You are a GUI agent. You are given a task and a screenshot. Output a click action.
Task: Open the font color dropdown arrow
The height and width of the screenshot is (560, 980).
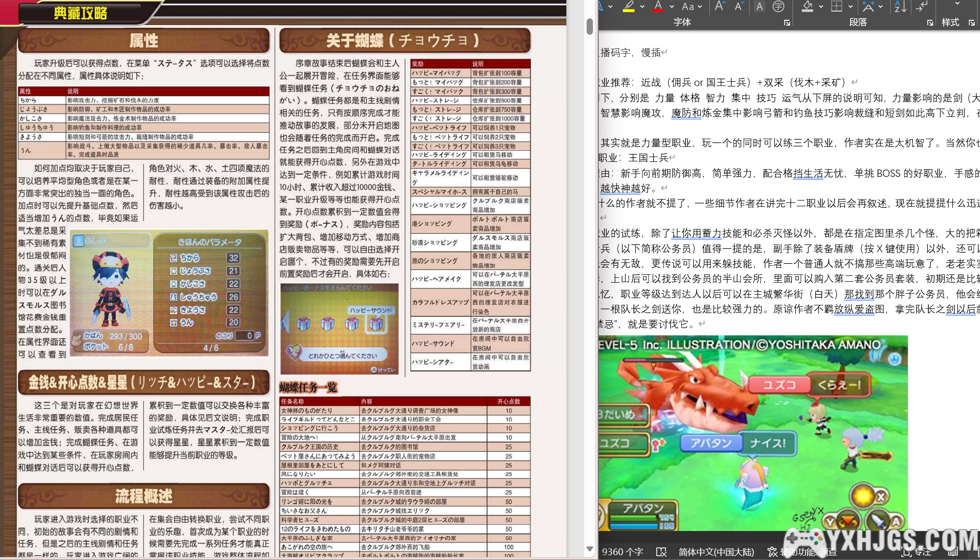click(x=672, y=6)
